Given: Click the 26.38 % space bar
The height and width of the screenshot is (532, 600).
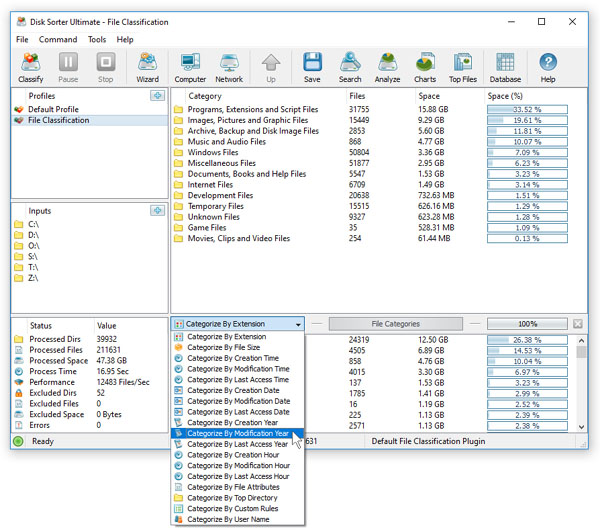Looking at the screenshot, I should pos(527,340).
